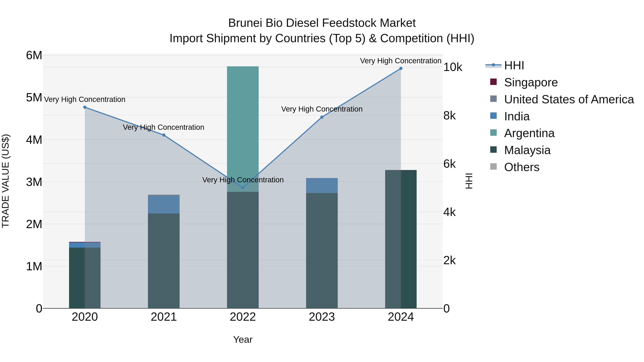
Task: Click the Very High Concentration label at 2022
Action: click(243, 180)
